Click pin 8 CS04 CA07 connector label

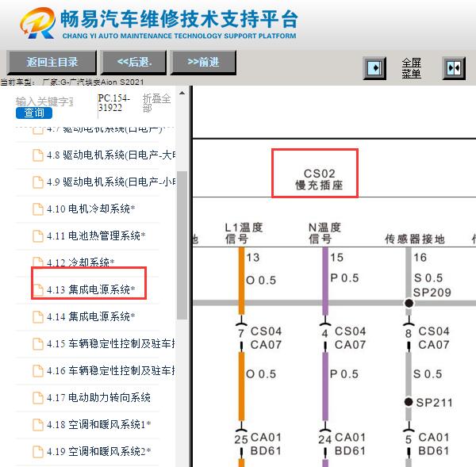tap(427, 338)
